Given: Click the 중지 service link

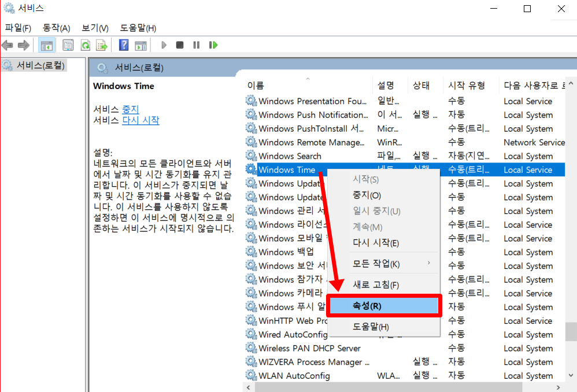Looking at the screenshot, I should (130, 109).
